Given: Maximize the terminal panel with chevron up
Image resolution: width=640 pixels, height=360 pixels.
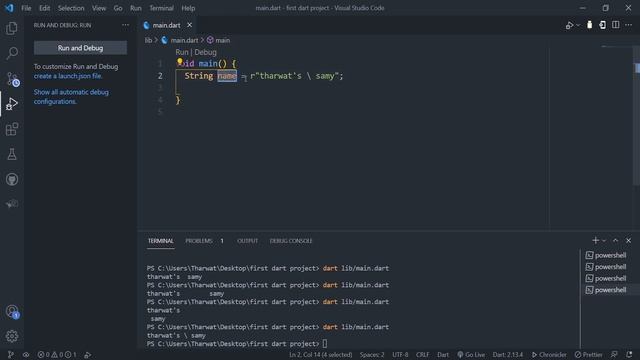Looking at the screenshot, I should [x=616, y=240].
